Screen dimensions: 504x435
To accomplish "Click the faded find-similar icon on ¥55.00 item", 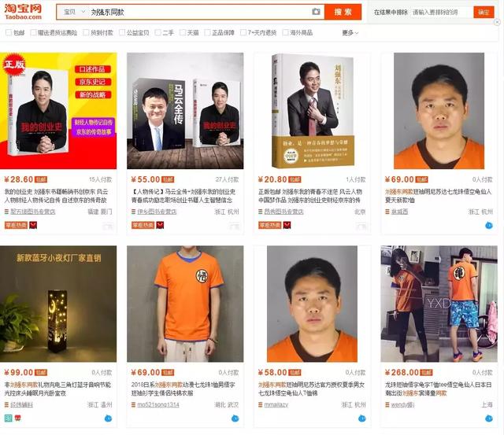I will (x=235, y=226).
